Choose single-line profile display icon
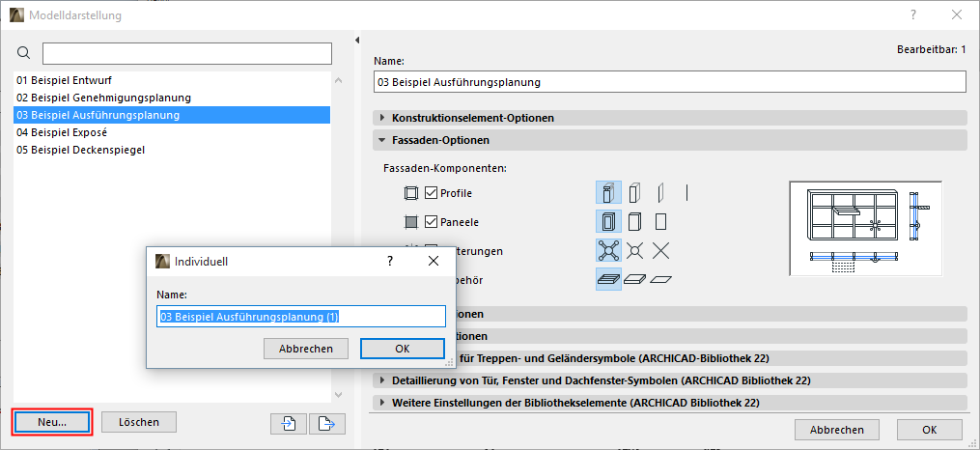This screenshot has height=450, width=980. click(x=686, y=192)
